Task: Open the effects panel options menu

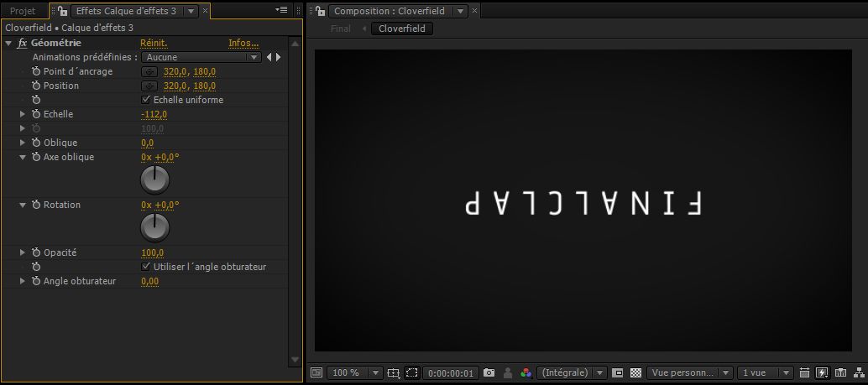Action: (x=282, y=10)
